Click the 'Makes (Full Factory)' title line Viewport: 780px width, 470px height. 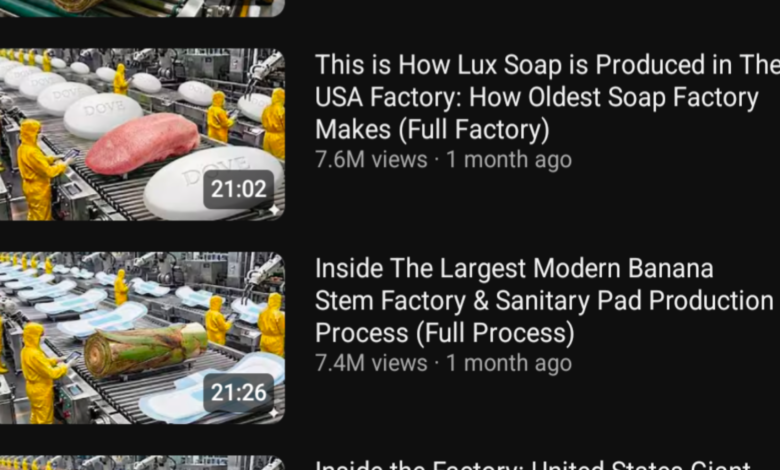(432, 129)
